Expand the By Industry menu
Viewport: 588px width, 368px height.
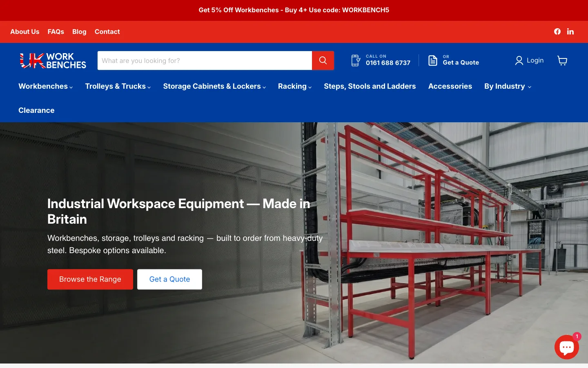[508, 86]
